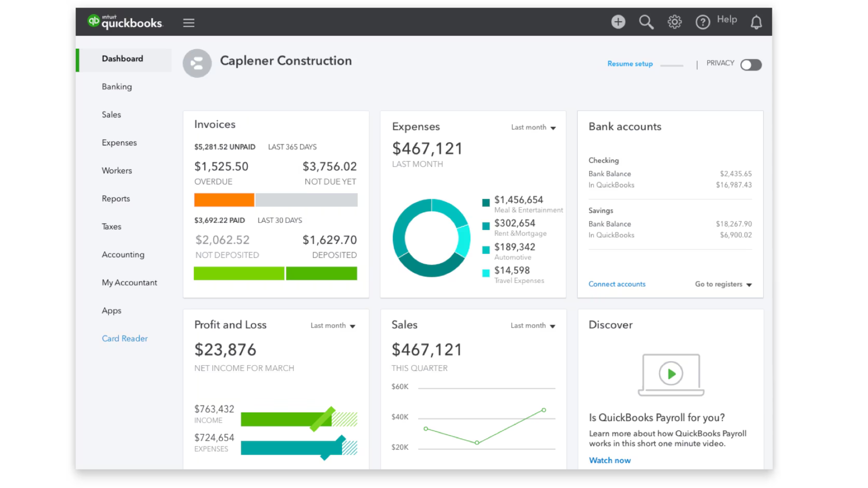
Task: Open Sales Last month period dropdown
Action: 533,326
